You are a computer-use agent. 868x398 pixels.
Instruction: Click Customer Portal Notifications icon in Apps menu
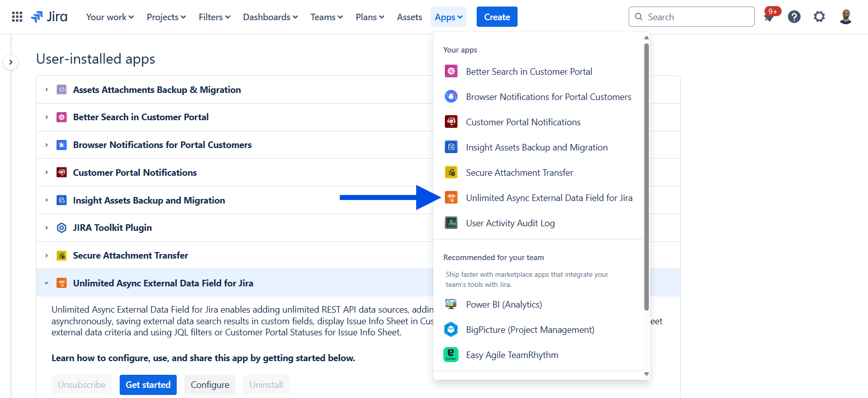(451, 122)
